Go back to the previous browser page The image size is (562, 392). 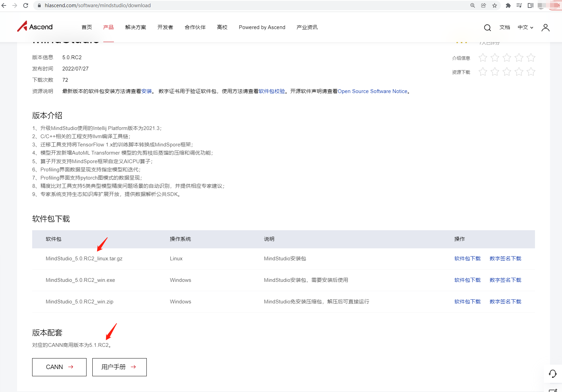(x=4, y=5)
